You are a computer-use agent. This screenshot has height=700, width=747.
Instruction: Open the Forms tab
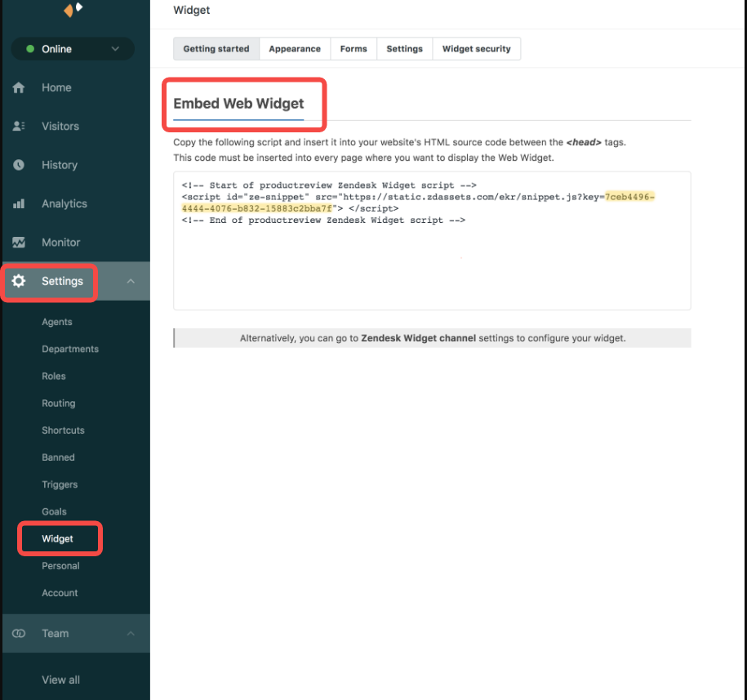353,49
